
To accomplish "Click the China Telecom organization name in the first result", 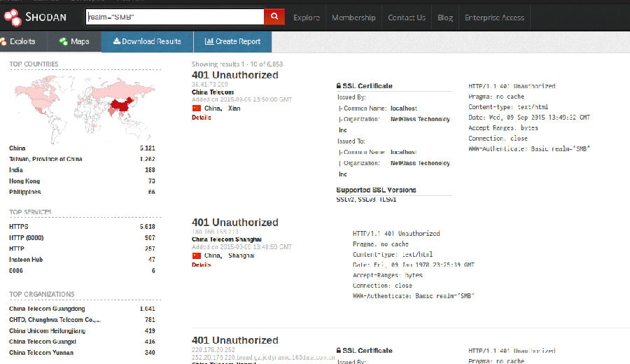I will click(213, 92).
